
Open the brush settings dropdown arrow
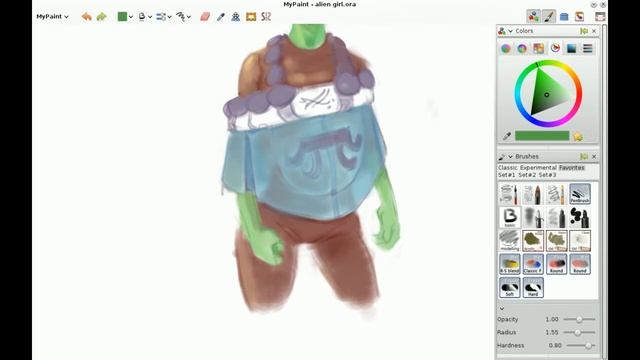click(x=169, y=17)
